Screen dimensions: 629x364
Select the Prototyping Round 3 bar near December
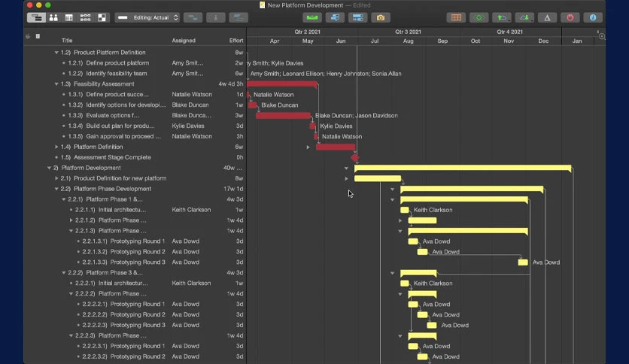coord(523,262)
